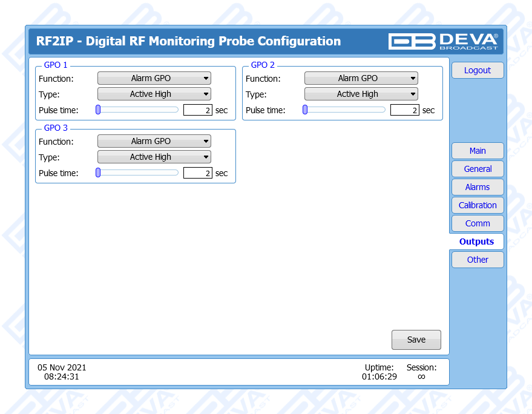The image size is (532, 414).
Task: Open GPO 1 Type dropdown
Action: tap(154, 94)
